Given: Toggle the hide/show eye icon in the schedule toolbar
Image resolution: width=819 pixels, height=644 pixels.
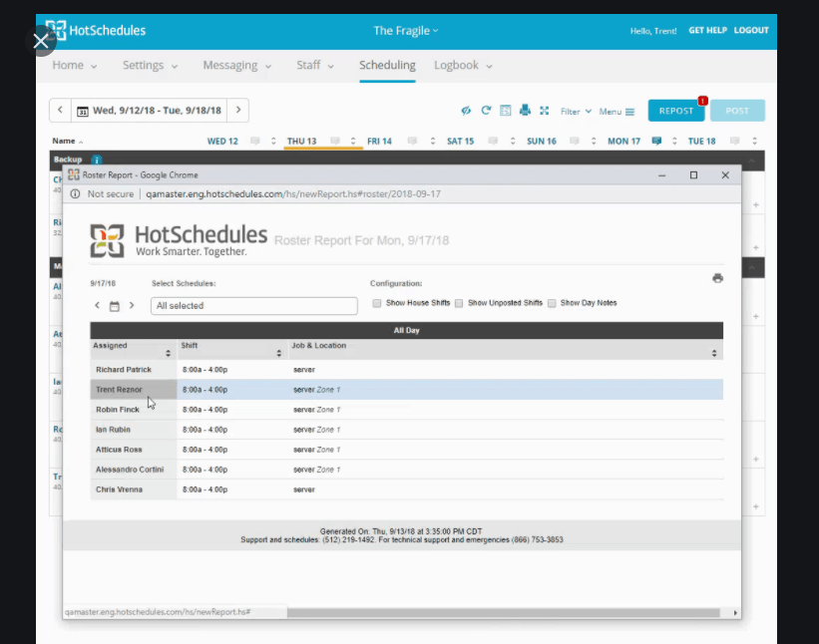Looking at the screenshot, I should click(466, 111).
